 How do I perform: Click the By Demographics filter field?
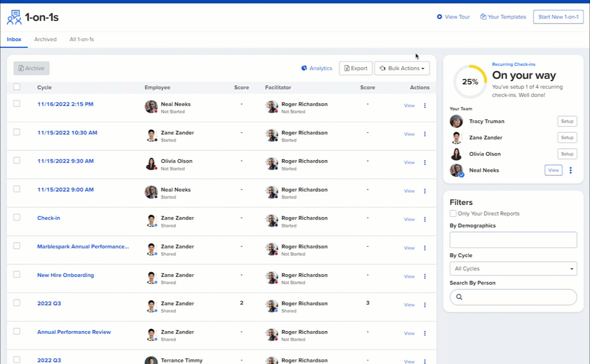[x=513, y=240]
